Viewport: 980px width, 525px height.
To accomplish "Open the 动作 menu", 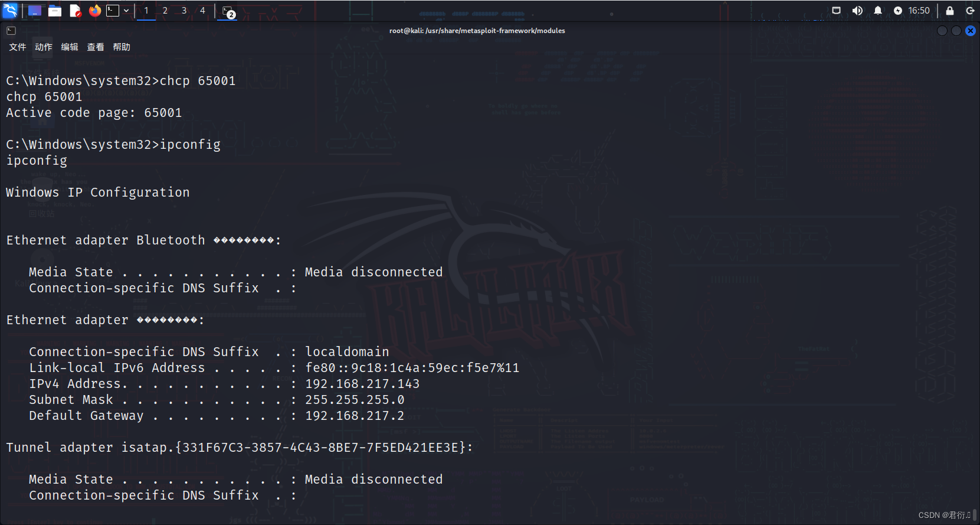I will 44,47.
